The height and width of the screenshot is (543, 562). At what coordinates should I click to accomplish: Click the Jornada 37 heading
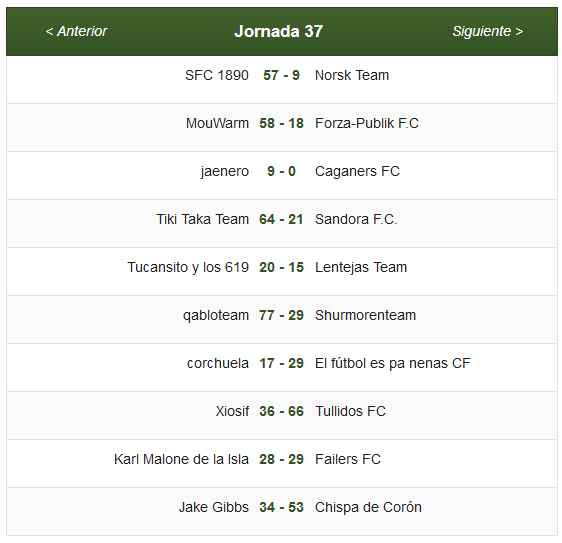click(x=278, y=32)
